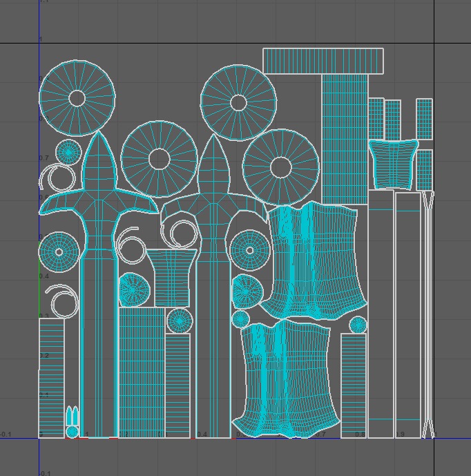Click the '0.7' label on the vertical axis

pos(44,158)
